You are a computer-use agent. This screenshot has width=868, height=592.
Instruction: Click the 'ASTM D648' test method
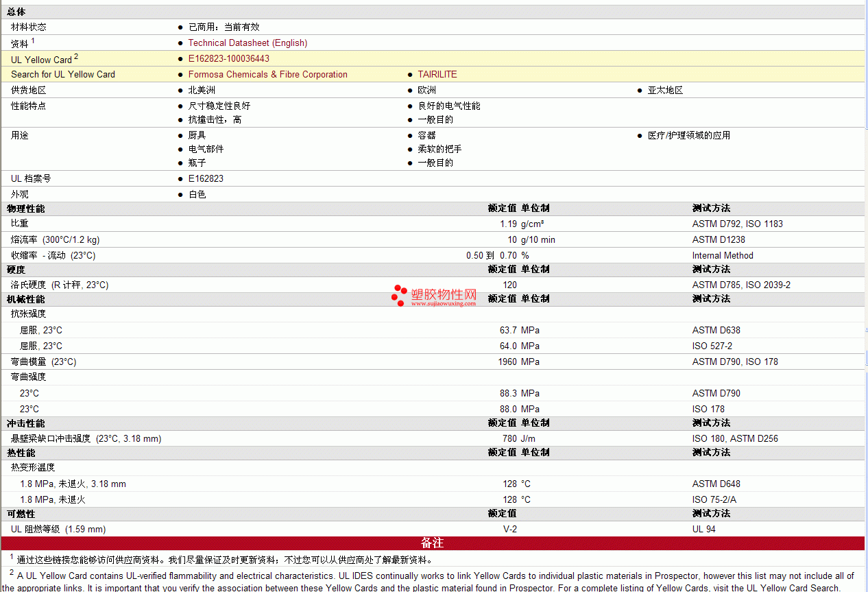point(716,484)
